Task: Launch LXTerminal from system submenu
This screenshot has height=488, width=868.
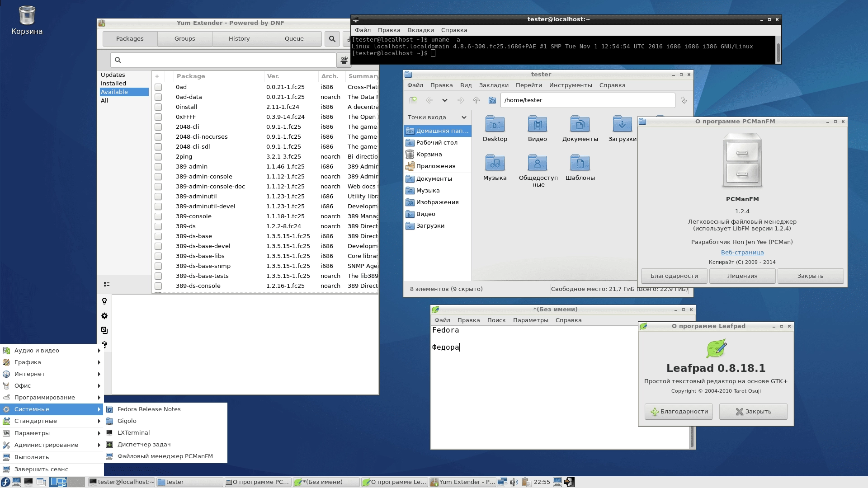Action: 165,433
